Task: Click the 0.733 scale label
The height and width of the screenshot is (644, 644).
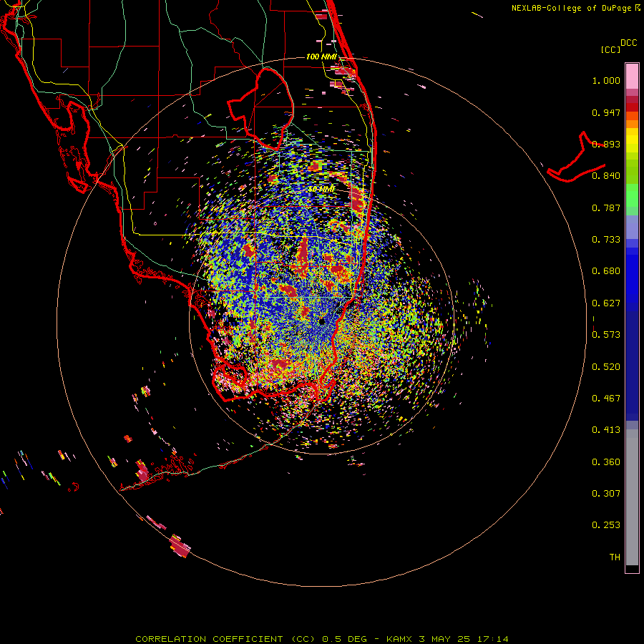Action: pos(606,240)
